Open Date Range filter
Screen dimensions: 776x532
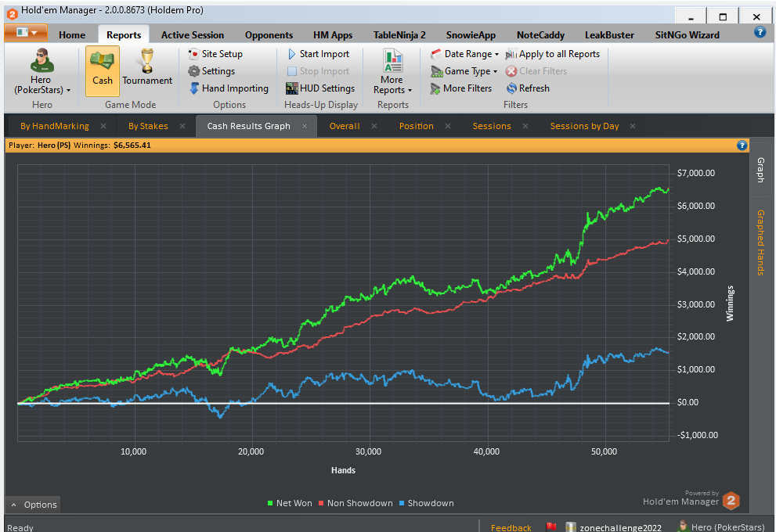point(464,54)
